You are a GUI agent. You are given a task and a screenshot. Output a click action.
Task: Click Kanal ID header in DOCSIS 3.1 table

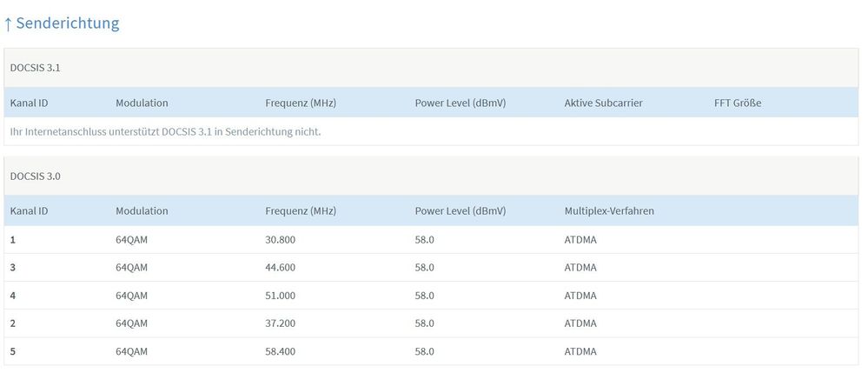pyautogui.click(x=29, y=103)
